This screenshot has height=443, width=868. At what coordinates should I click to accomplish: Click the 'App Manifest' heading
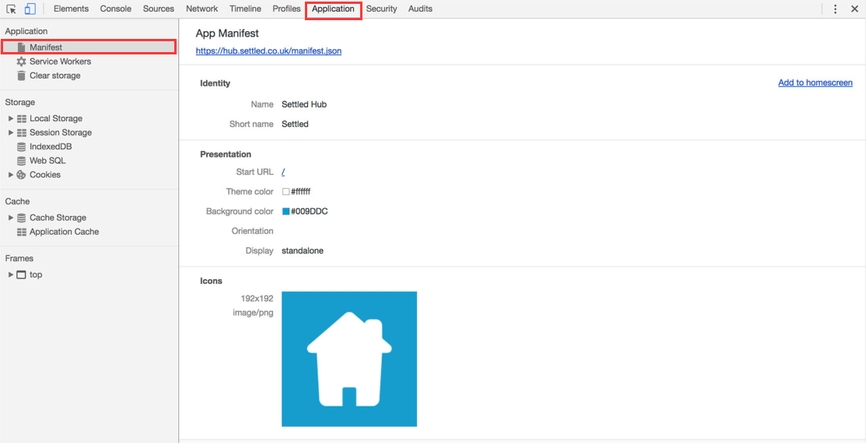[227, 33]
